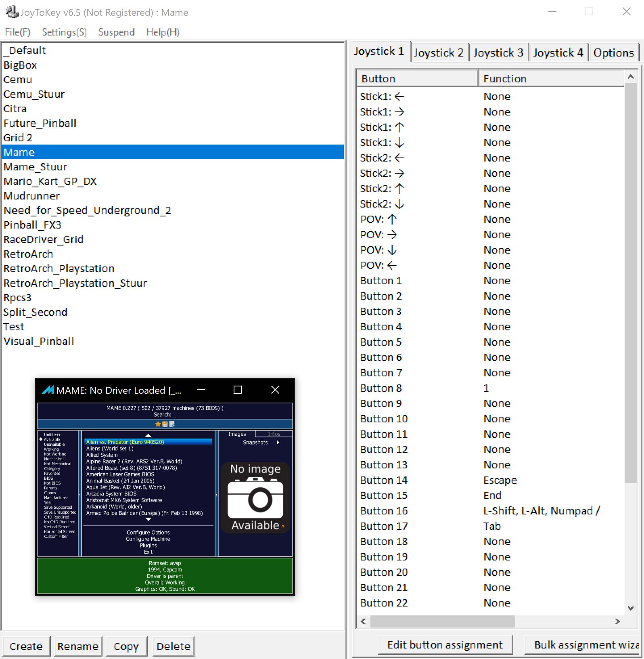Screen dimensions: 644x659
Task: Switch to the Joystick 3 tab
Action: (499, 52)
